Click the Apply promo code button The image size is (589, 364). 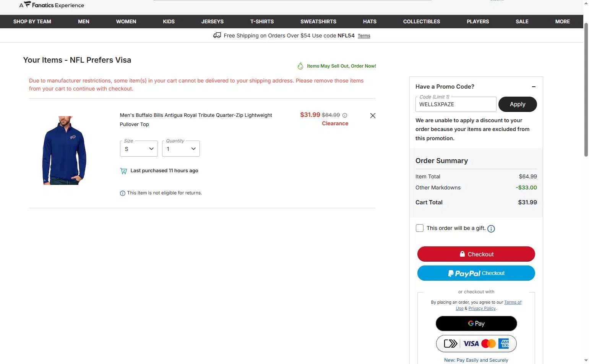[x=518, y=104]
